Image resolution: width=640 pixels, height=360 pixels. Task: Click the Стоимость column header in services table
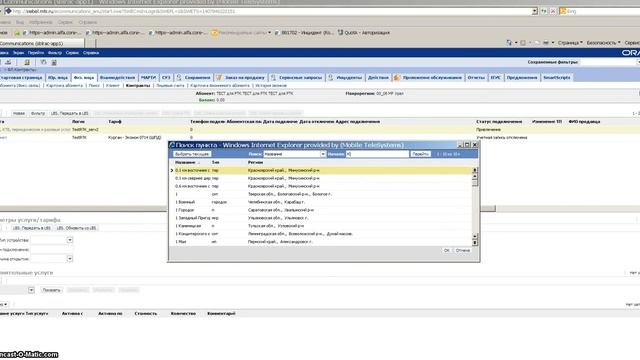[x=146, y=313]
